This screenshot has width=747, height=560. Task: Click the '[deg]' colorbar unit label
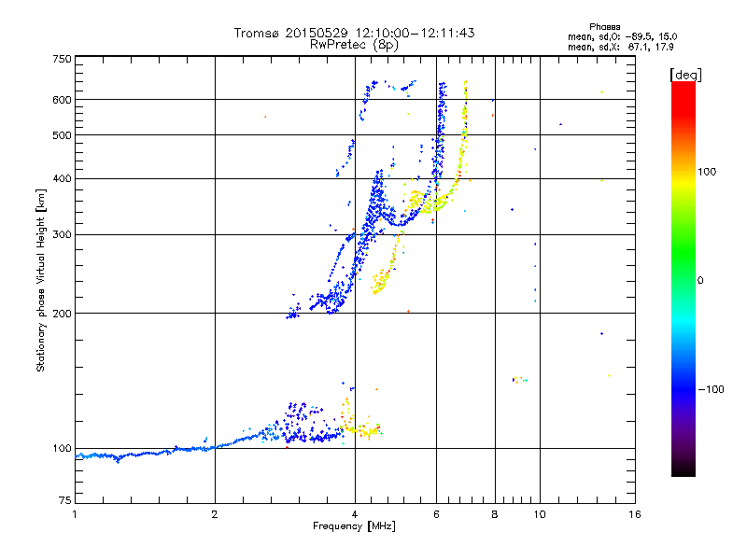[685, 75]
